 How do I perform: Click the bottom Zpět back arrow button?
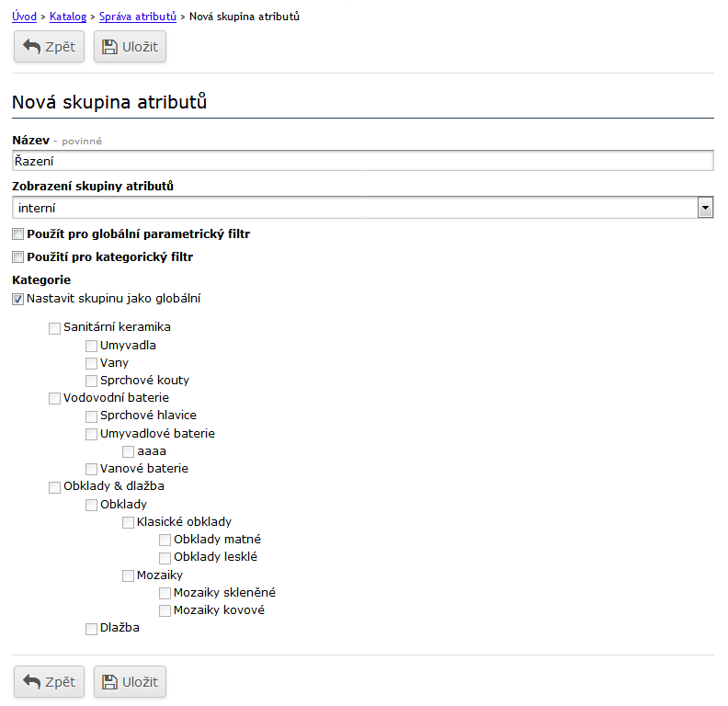[49, 681]
